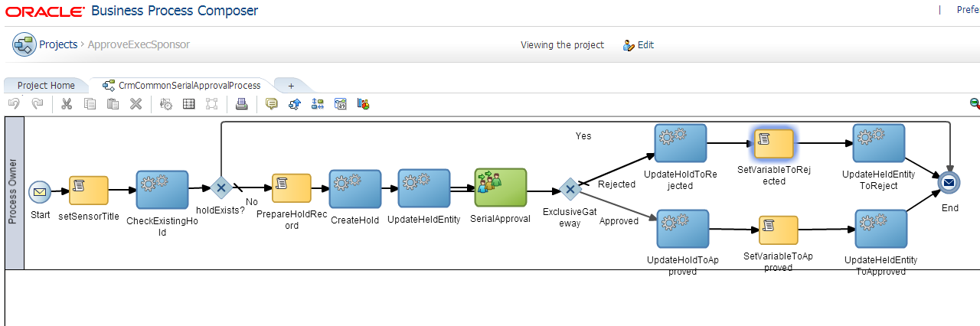
Task: Click the chart report toolbar icon
Action: tap(363, 104)
